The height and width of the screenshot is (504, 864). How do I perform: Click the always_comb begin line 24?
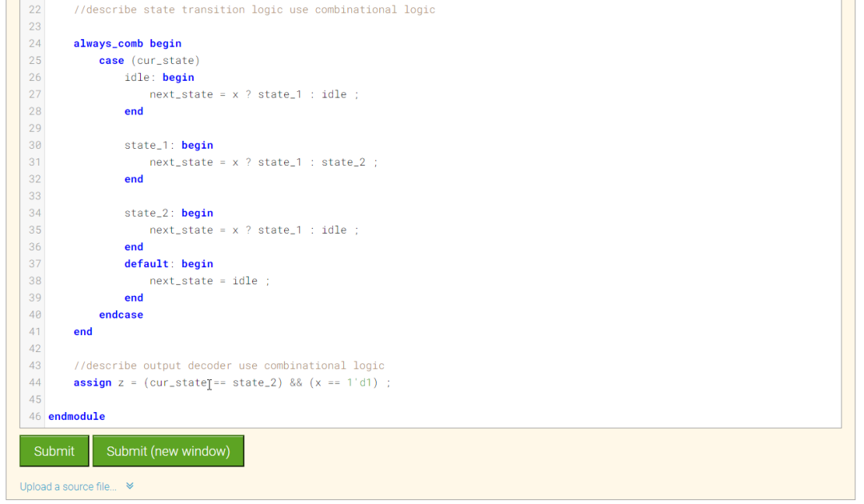[127, 43]
